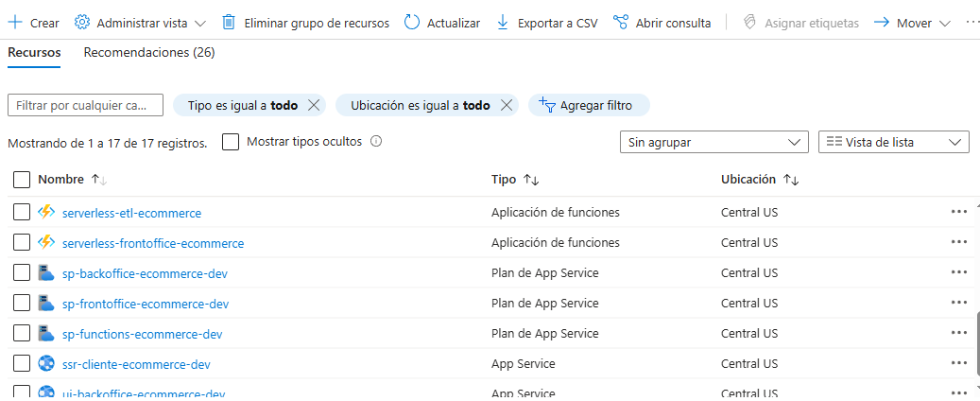Click Agregar filtro button
The width and height of the screenshot is (980, 401).
[589, 105]
